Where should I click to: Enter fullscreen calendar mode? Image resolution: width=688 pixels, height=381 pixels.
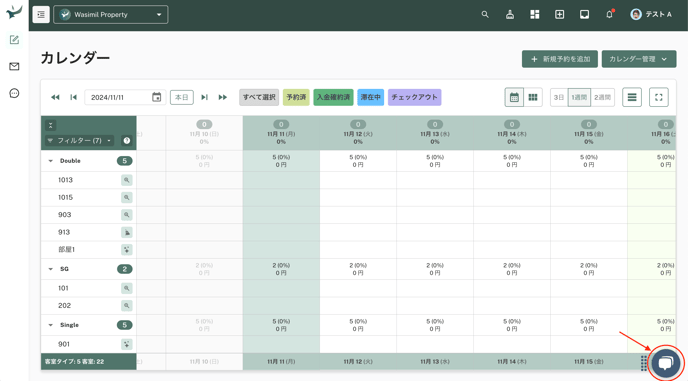tap(659, 97)
